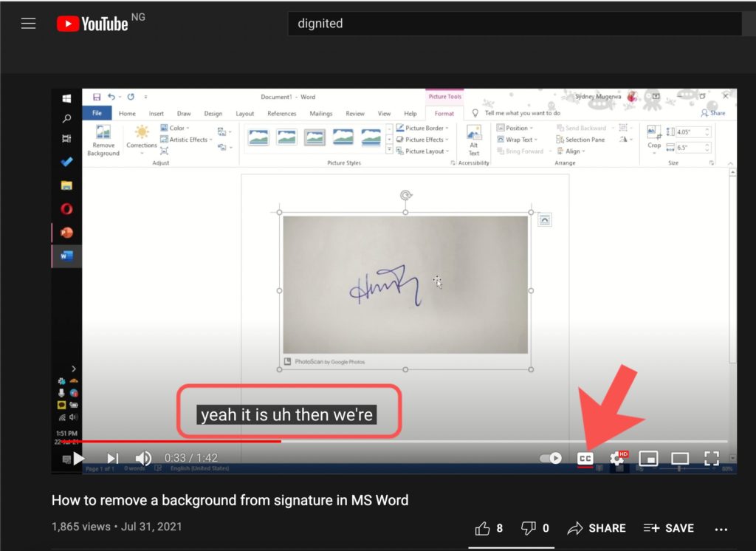Screen dimensions: 756x551
Task: Open the Layout ribbon tab
Action: pyautogui.click(x=245, y=114)
